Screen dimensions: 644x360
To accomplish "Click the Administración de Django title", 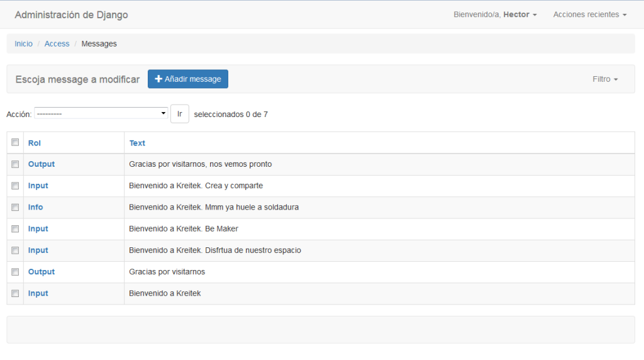I will (x=71, y=14).
